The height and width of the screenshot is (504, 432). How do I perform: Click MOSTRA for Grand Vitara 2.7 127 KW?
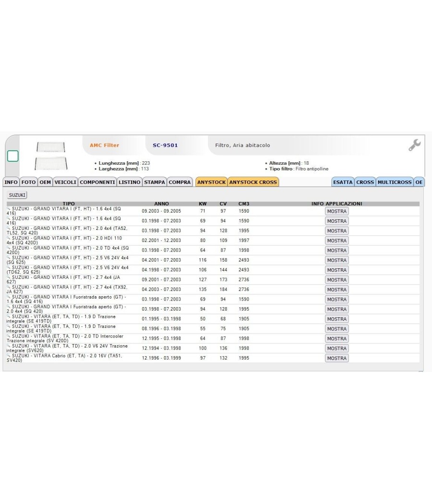(x=337, y=280)
